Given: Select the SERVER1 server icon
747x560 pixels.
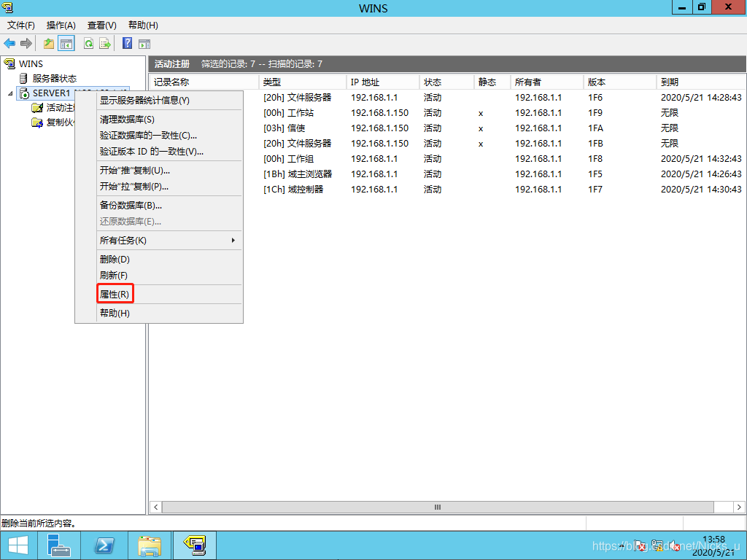Looking at the screenshot, I should coord(24,93).
